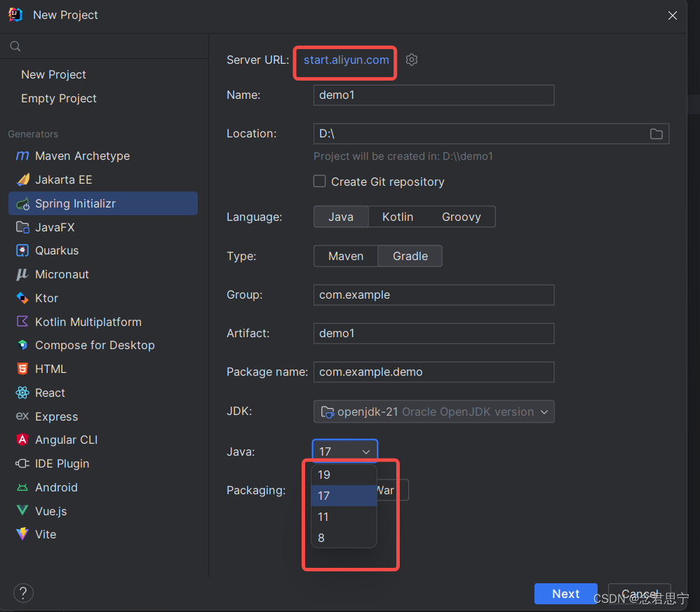Click into the Package name field
Screen dimensions: 700x612
434,372
